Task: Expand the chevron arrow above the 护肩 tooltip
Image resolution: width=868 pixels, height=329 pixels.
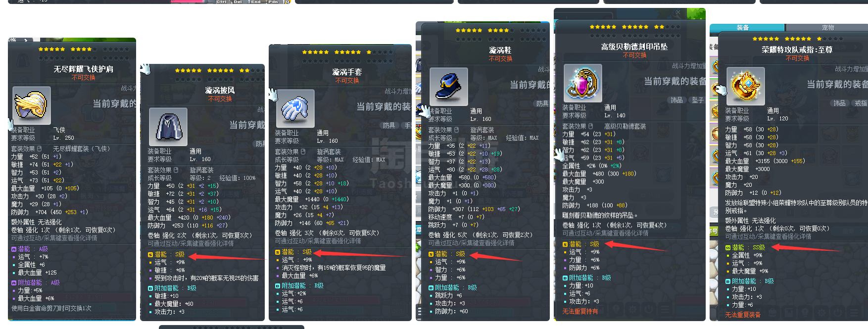Action: [25, 40]
